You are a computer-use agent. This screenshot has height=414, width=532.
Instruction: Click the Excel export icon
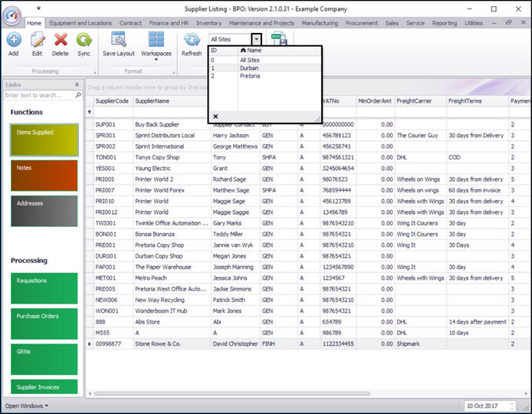pos(279,40)
